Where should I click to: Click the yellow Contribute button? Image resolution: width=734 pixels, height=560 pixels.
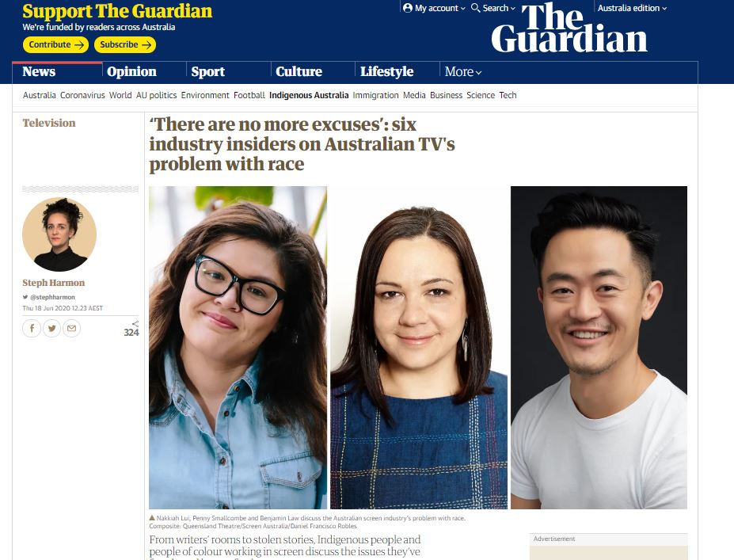tap(55, 44)
